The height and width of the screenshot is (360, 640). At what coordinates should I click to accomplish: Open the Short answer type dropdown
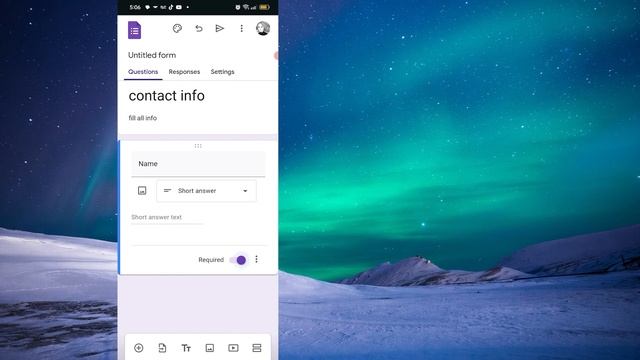click(x=207, y=191)
